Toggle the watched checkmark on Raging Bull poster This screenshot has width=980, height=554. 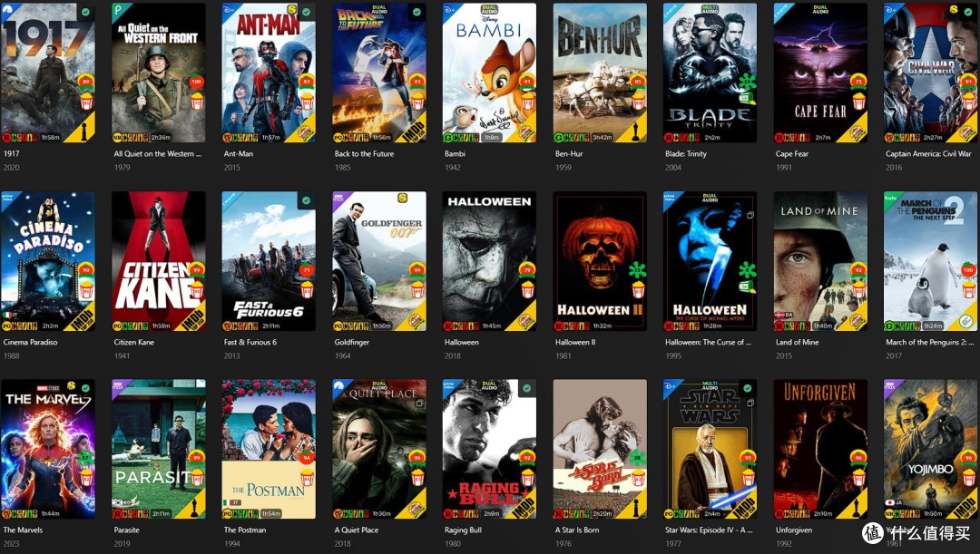pyautogui.click(x=527, y=388)
